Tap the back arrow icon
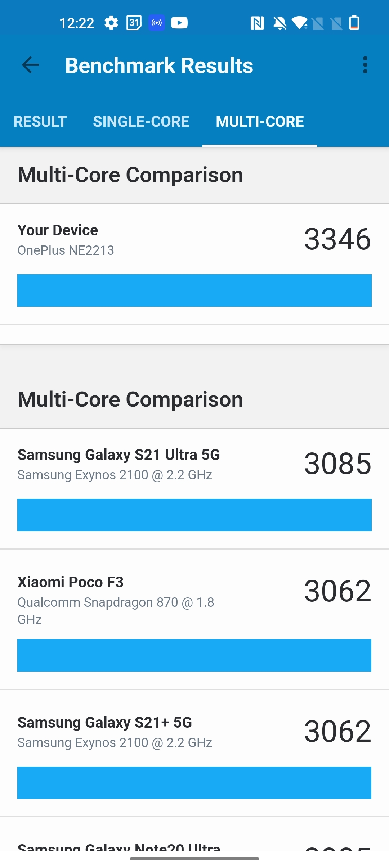Image resolution: width=389 pixels, height=868 pixels. (30, 65)
